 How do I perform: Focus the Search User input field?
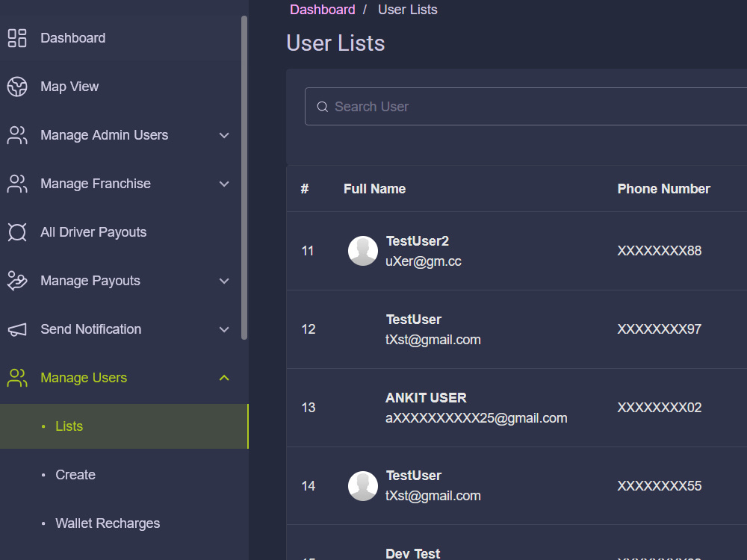[526, 107]
